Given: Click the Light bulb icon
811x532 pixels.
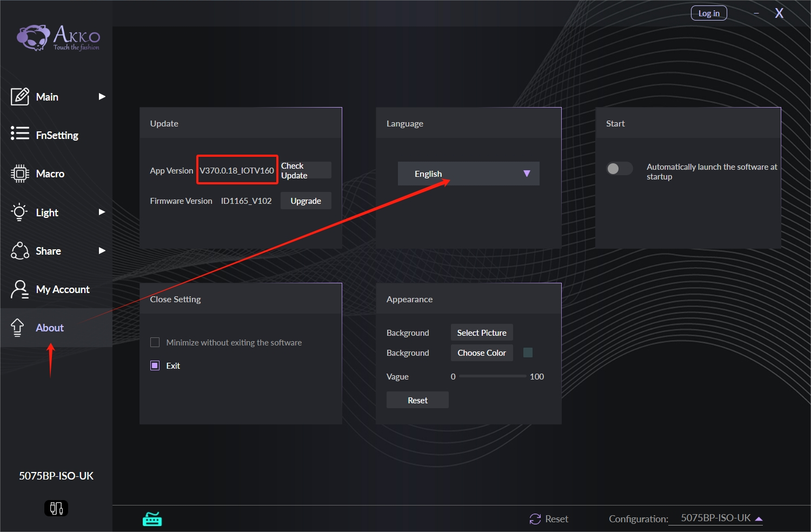Looking at the screenshot, I should click(x=20, y=212).
